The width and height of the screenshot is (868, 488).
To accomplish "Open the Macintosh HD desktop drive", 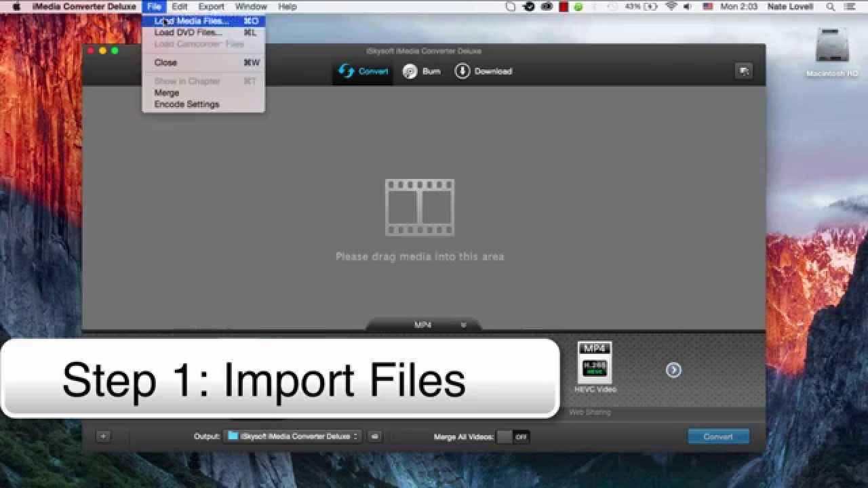I will click(832, 53).
